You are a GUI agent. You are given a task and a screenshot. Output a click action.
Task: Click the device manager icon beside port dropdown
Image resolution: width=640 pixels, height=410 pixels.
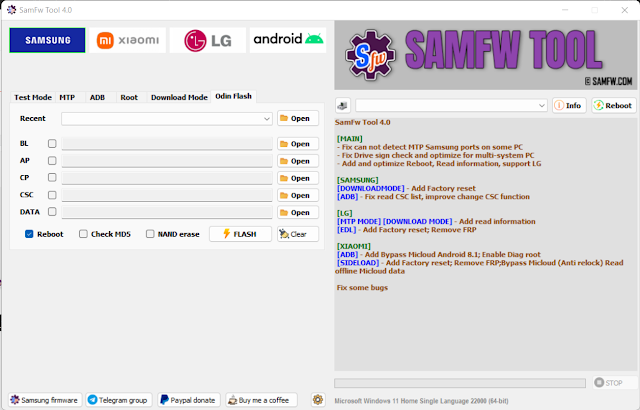pos(343,106)
